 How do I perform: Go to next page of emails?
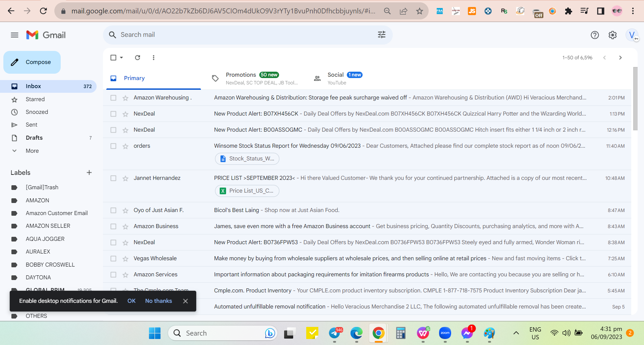(620, 58)
